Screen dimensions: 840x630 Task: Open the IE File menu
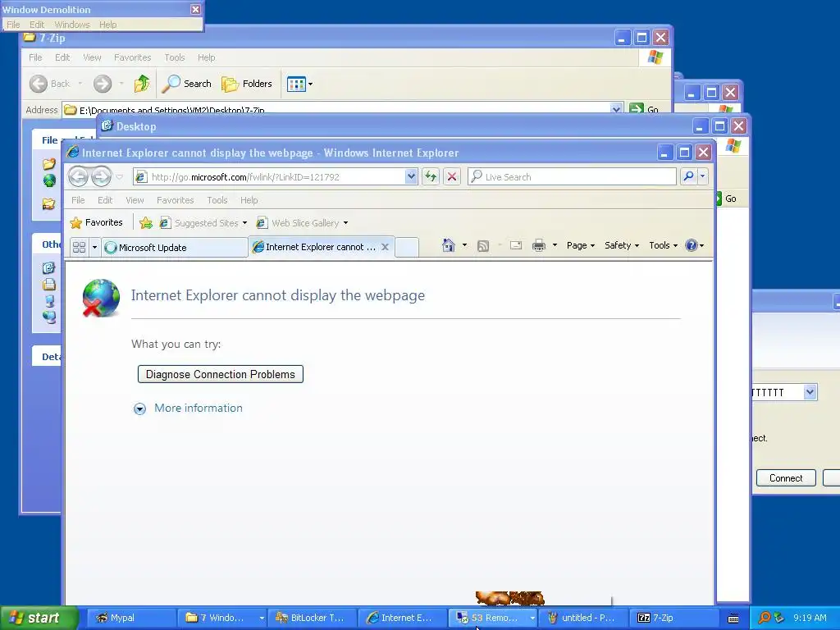78,200
